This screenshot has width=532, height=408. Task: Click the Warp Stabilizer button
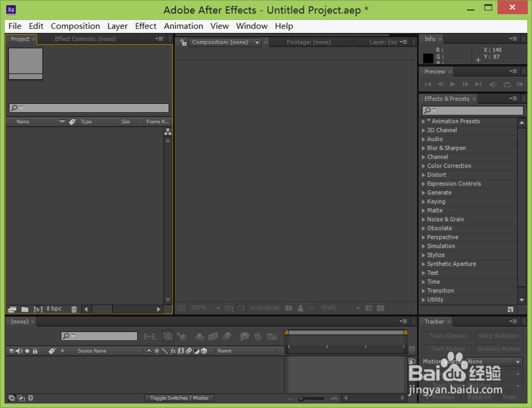click(x=498, y=336)
